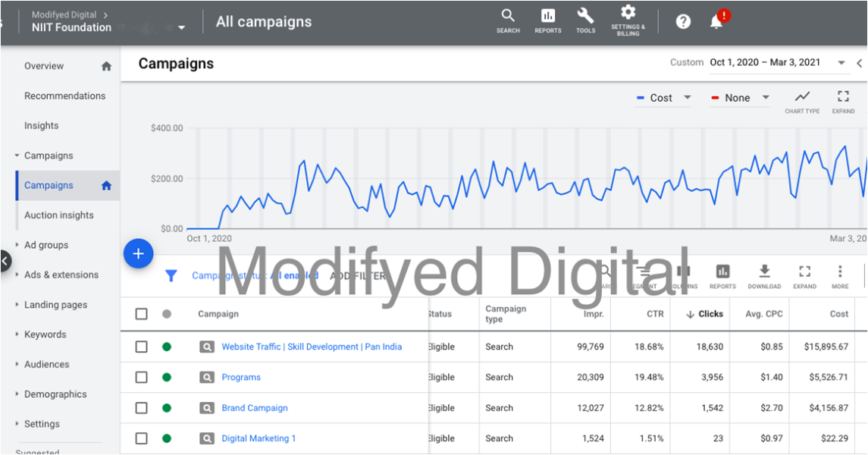
Task: Open the notifications bell icon
Action: (717, 21)
